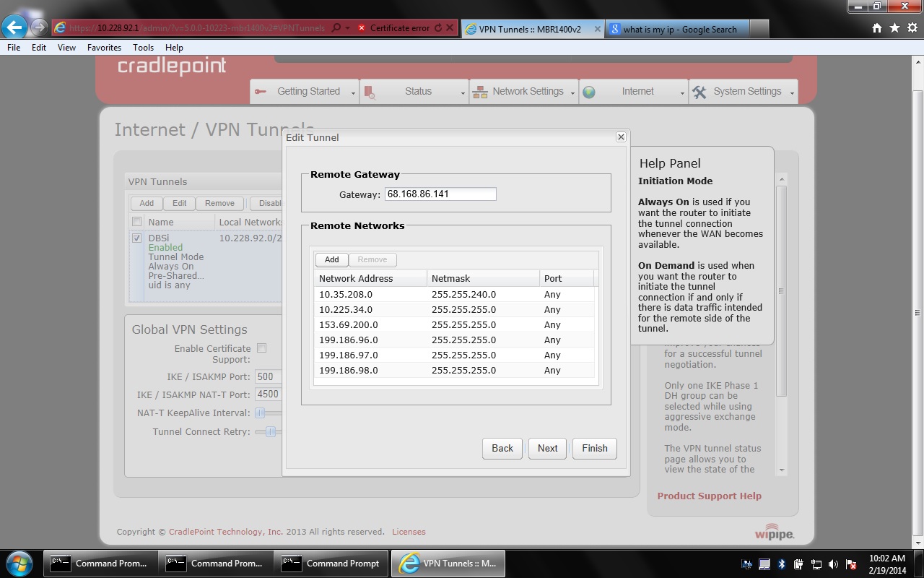Click the touchpad icon in system tray
Screen dimensions: 924x578
coord(764,564)
